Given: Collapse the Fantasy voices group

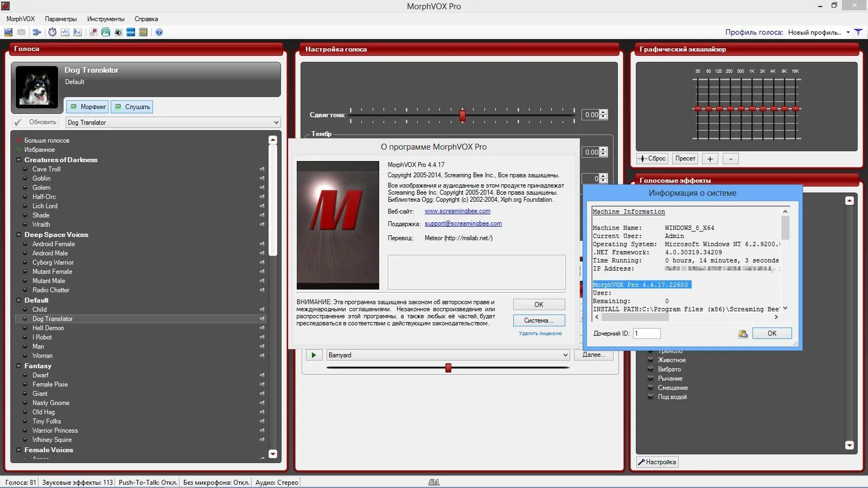Looking at the screenshot, I should coord(19,366).
